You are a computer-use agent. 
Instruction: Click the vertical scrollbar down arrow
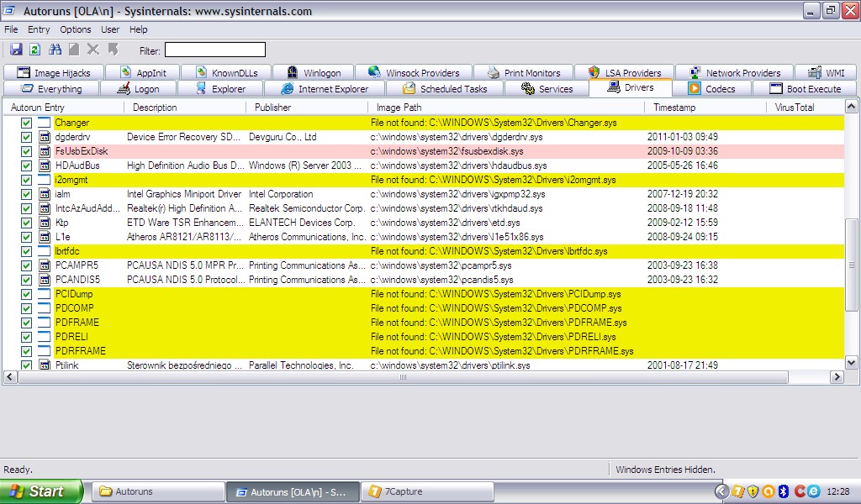coord(851,362)
